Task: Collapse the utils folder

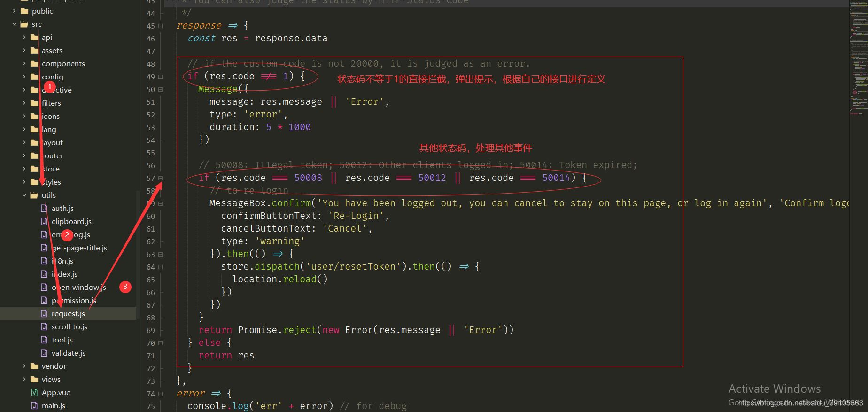Action: (x=24, y=195)
